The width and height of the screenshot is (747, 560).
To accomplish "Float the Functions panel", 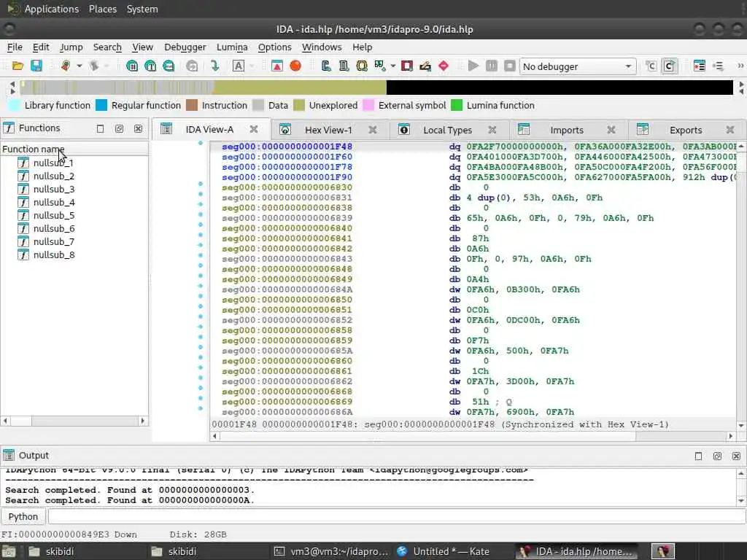I will [x=119, y=128].
